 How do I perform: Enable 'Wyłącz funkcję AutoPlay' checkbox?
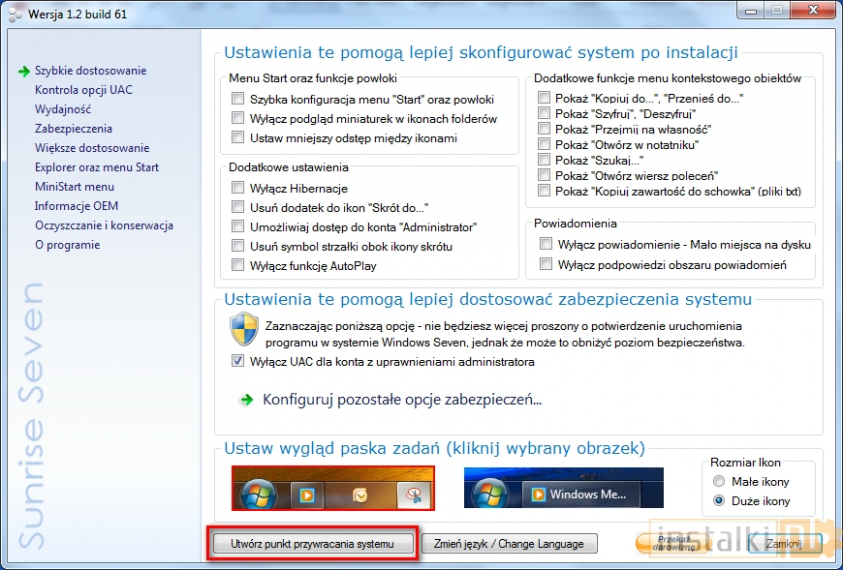pyautogui.click(x=238, y=265)
